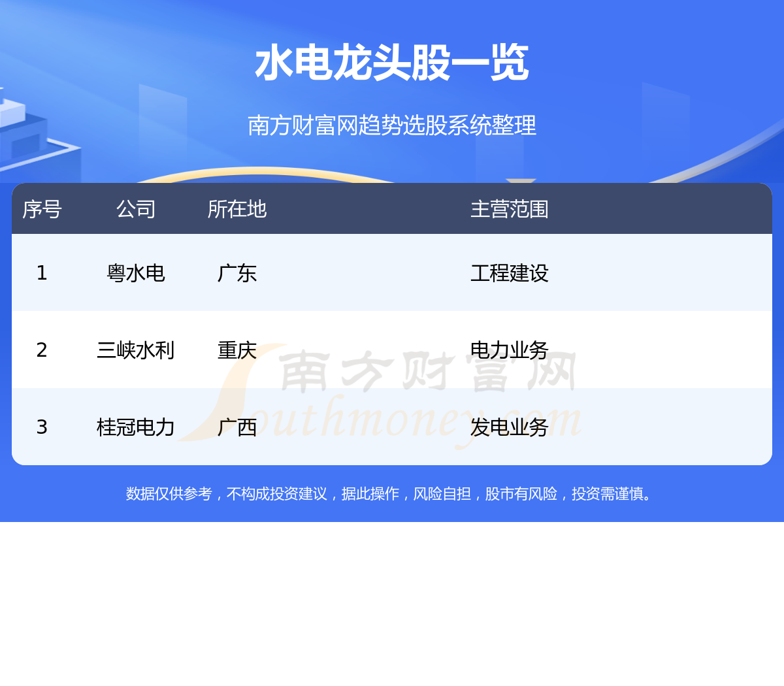This screenshot has height=686, width=784.
Task: Click the 公司 column header
Action: 136,209
